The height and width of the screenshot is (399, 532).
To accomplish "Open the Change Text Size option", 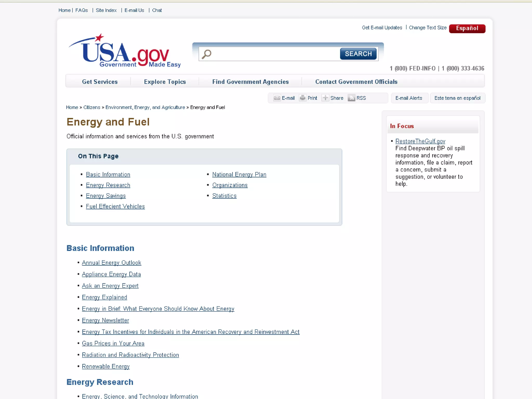I will [x=427, y=28].
